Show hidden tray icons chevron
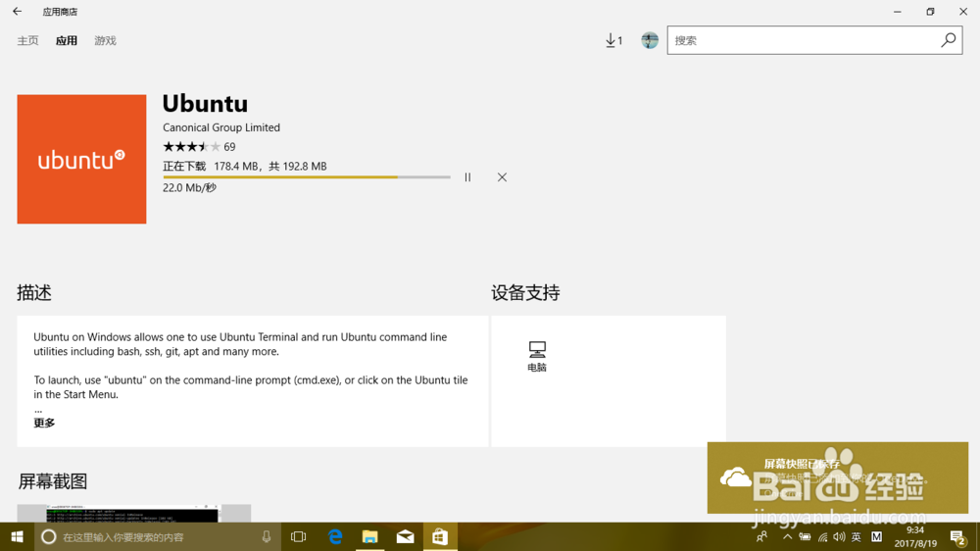Viewport: 980px width, 551px height. (x=788, y=536)
